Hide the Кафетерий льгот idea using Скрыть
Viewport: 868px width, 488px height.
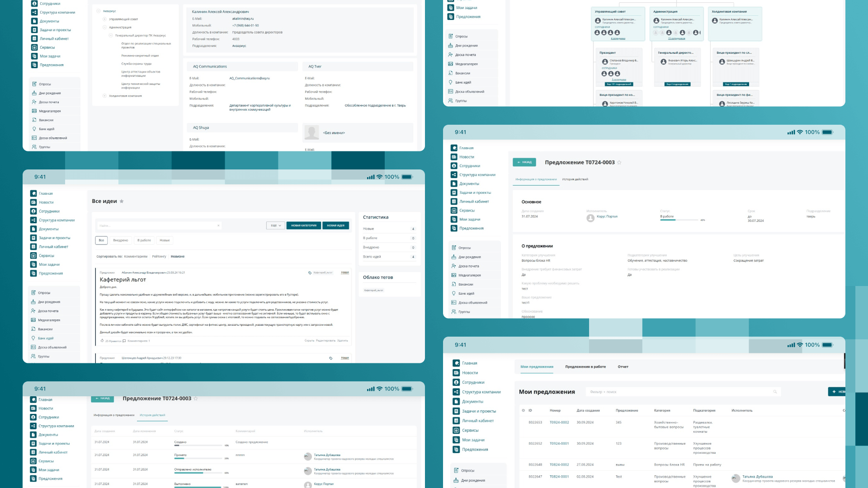[309, 341]
